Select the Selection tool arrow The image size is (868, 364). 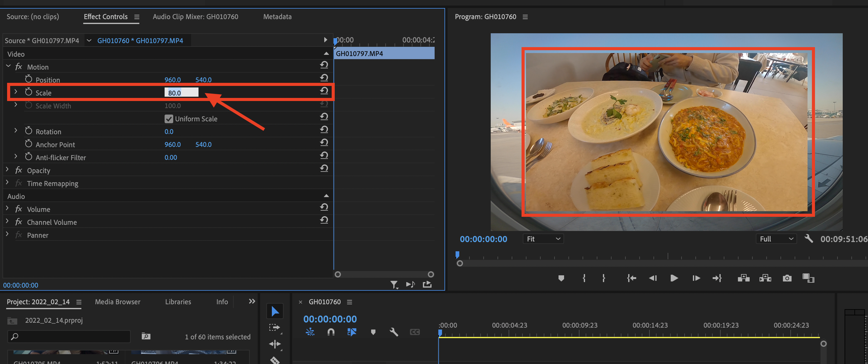tap(275, 311)
